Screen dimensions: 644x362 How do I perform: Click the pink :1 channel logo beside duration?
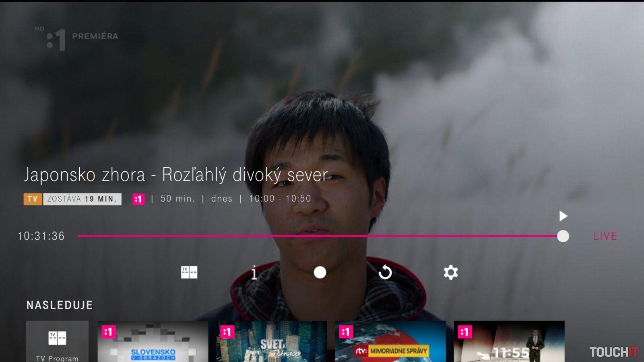tap(138, 199)
